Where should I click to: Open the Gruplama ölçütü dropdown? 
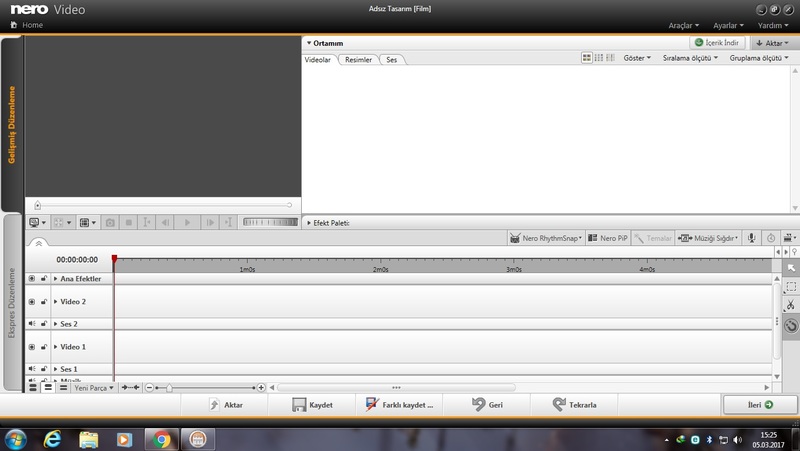pos(759,58)
